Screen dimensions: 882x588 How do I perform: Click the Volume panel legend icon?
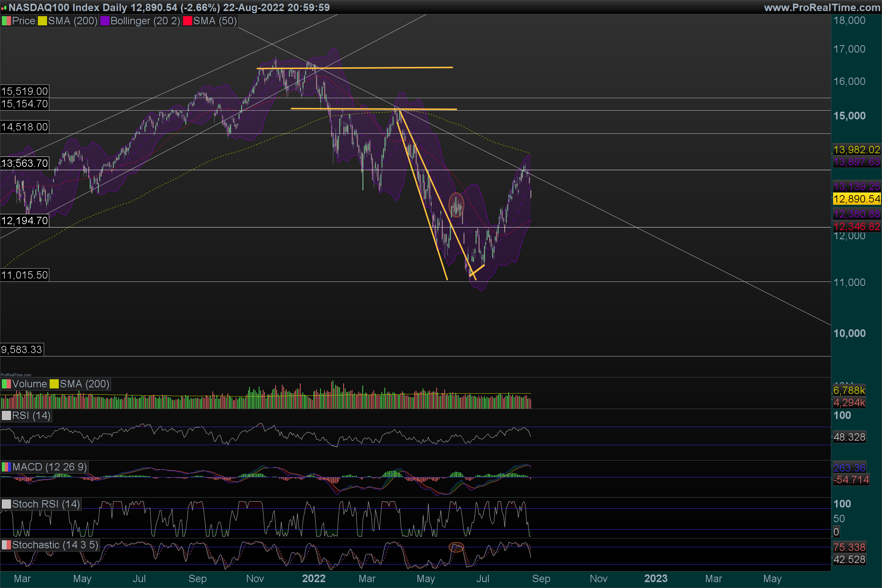(6, 384)
